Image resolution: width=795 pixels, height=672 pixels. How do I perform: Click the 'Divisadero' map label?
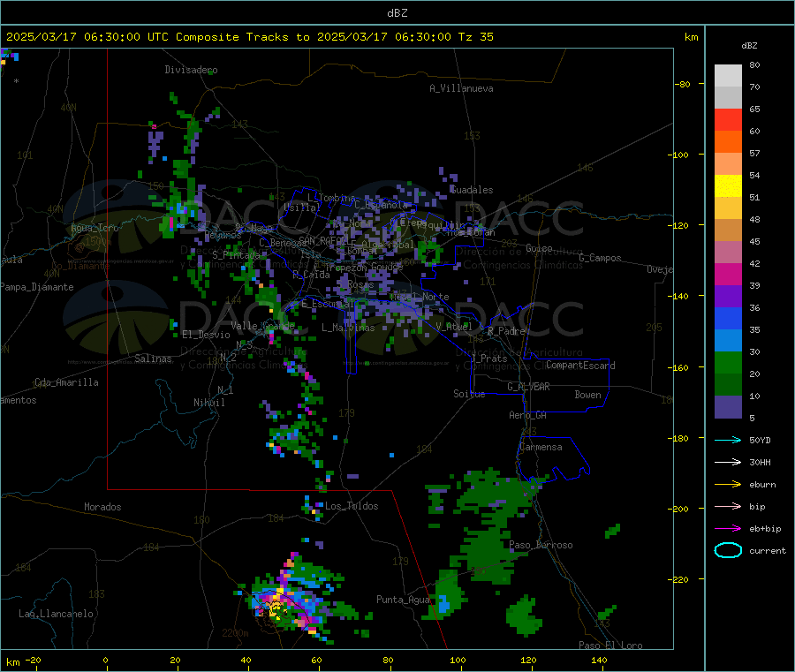[191, 70]
